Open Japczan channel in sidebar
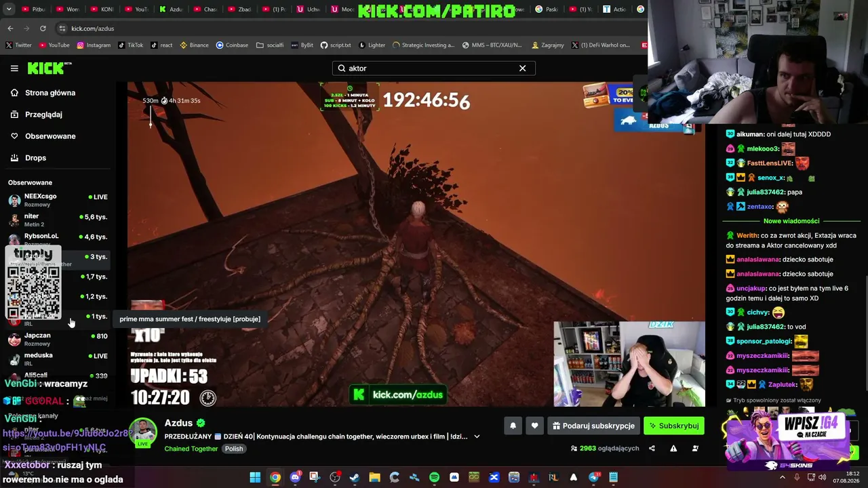 click(58, 339)
